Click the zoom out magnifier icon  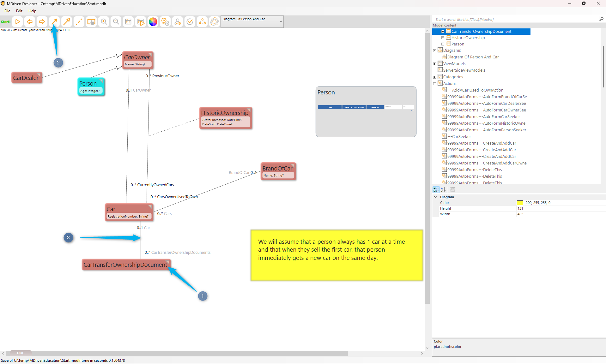(x=116, y=22)
